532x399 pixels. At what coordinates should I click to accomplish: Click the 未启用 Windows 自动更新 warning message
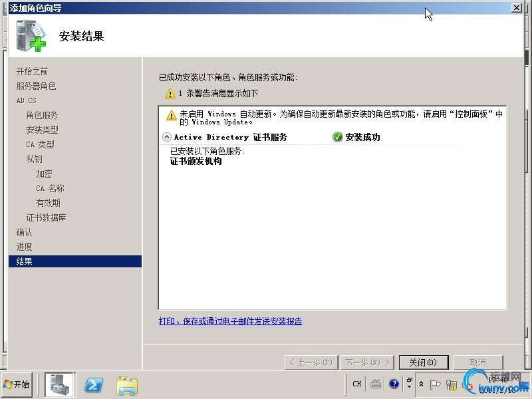coord(341,118)
